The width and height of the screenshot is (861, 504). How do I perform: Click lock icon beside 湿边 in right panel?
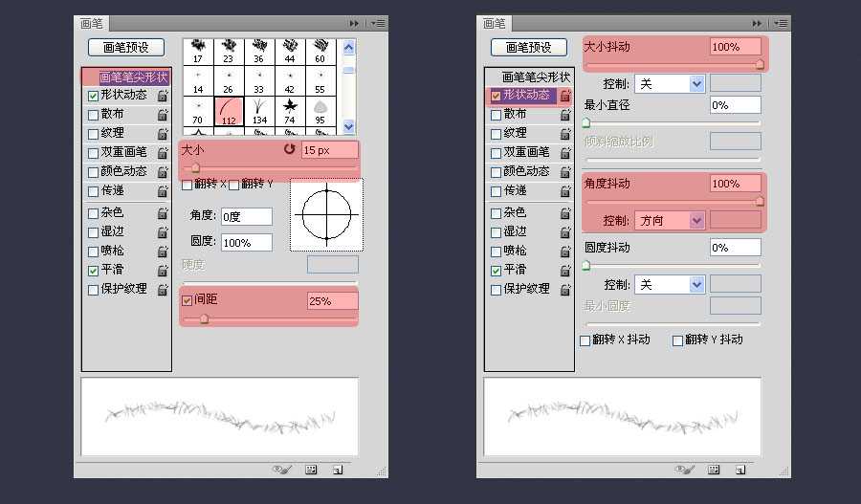point(565,232)
